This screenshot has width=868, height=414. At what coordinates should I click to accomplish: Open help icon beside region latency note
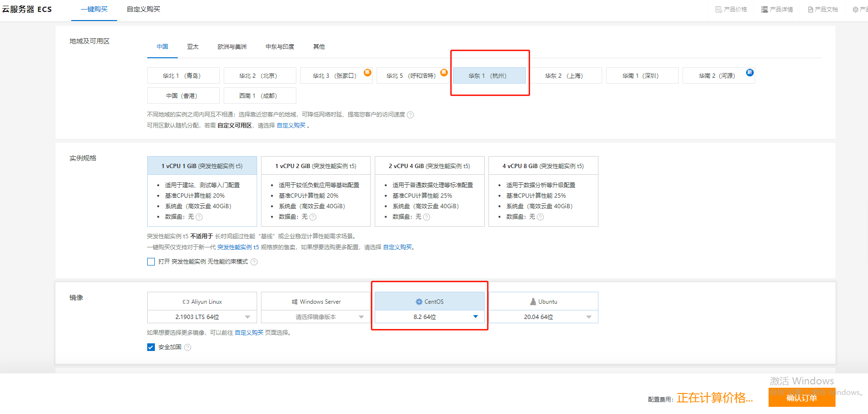[411, 115]
